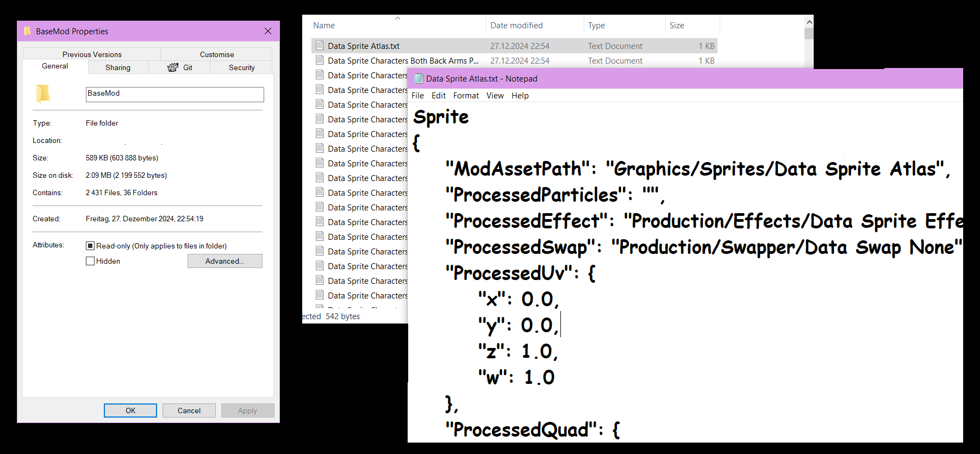Click the "ProcessedEffect" line in Notepad
The height and width of the screenshot is (454, 980).
tap(704, 221)
